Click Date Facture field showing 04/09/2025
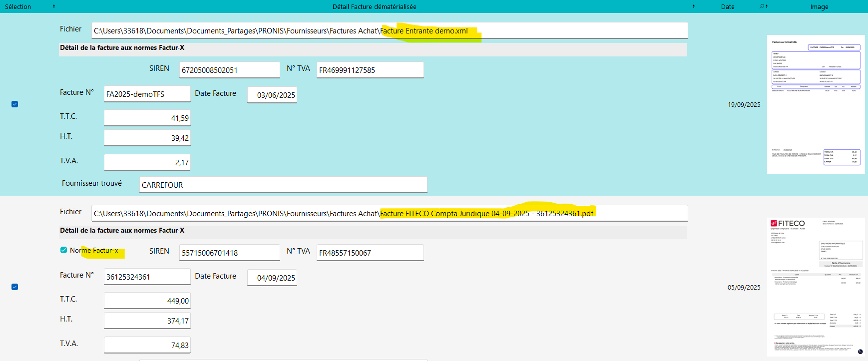 coord(272,278)
